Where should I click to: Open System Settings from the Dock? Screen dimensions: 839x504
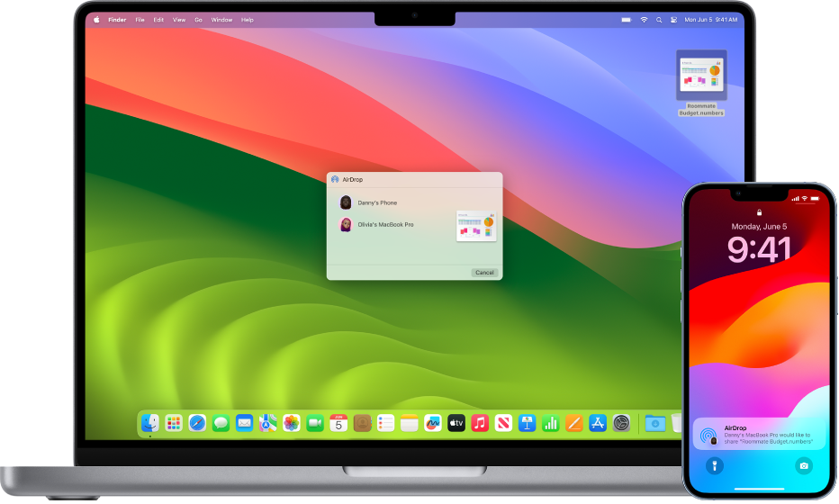click(x=621, y=423)
